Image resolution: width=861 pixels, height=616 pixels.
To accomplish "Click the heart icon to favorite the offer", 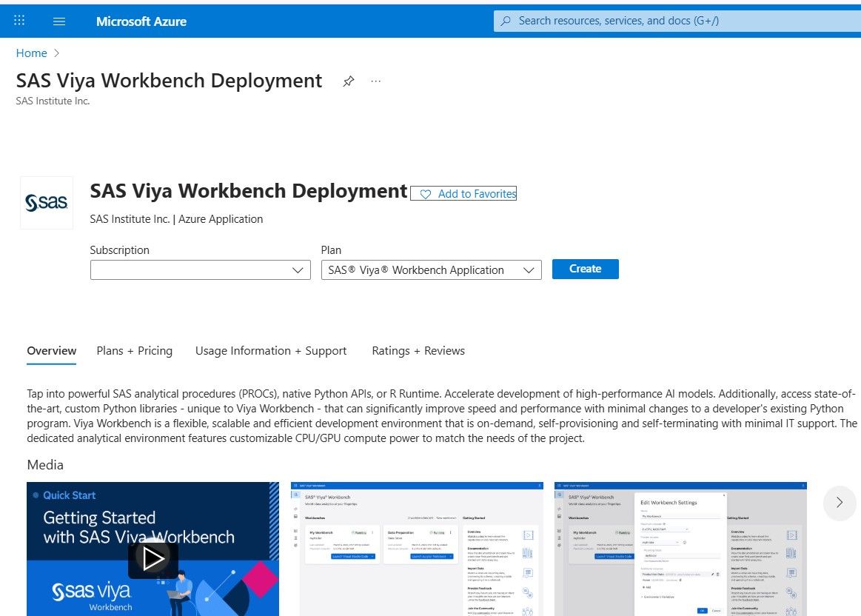I will pos(425,194).
